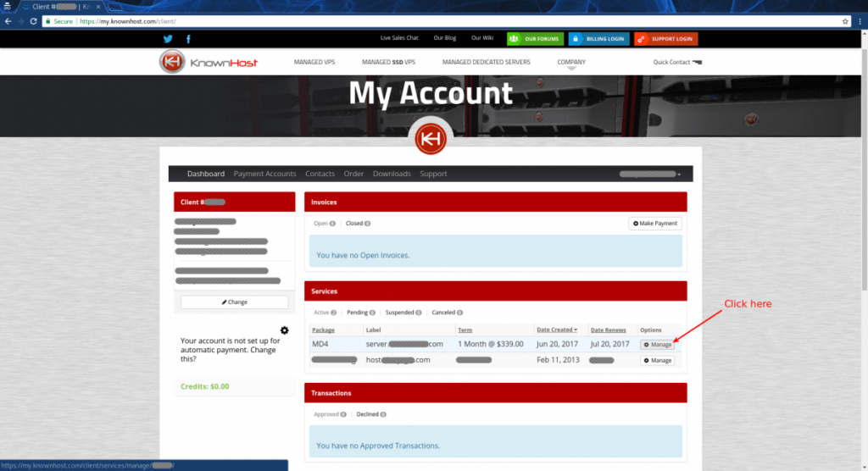Switch to the Order tab
Image resolution: width=868 pixels, height=471 pixels.
coord(353,174)
